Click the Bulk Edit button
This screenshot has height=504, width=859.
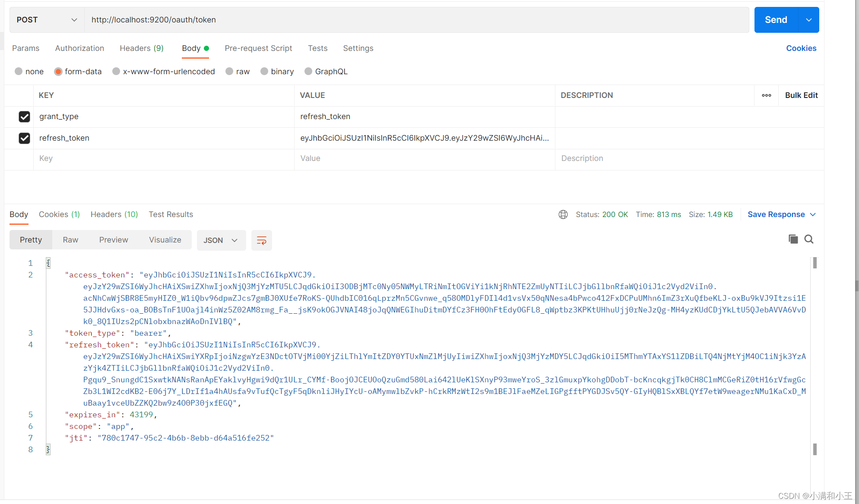coord(801,95)
